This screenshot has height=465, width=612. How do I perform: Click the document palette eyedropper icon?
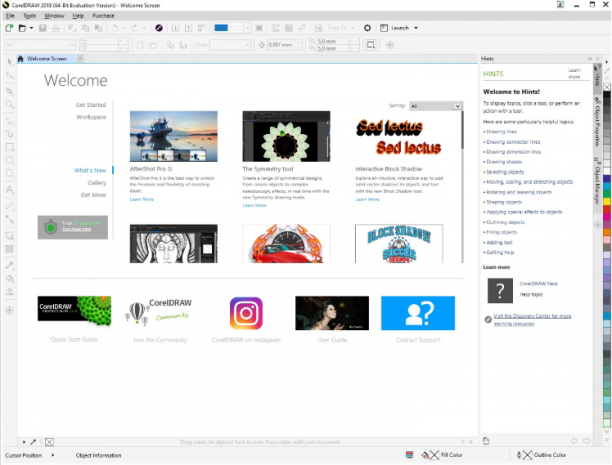pos(33,442)
